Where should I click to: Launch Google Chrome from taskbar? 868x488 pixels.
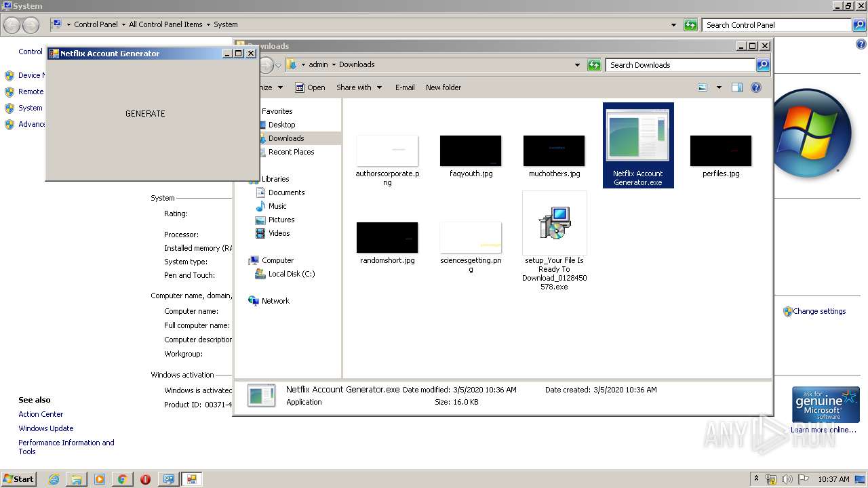pyautogui.click(x=123, y=479)
